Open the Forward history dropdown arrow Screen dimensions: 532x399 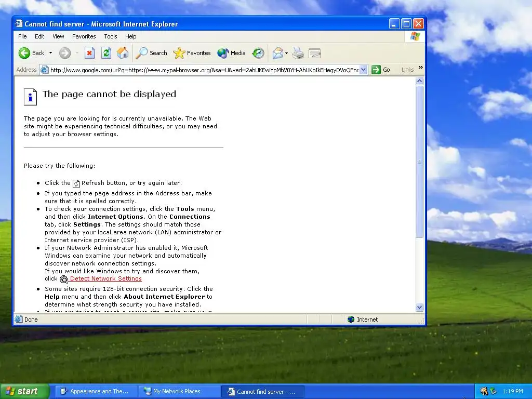click(x=77, y=53)
